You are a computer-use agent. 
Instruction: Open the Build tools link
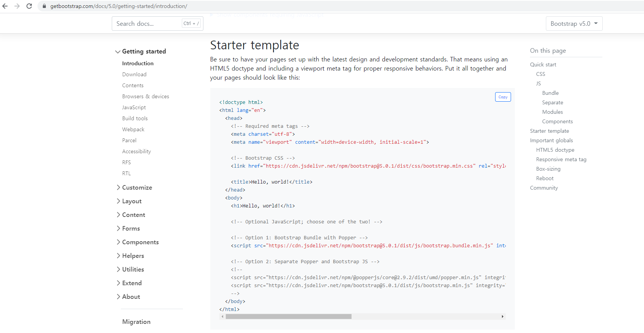(135, 118)
